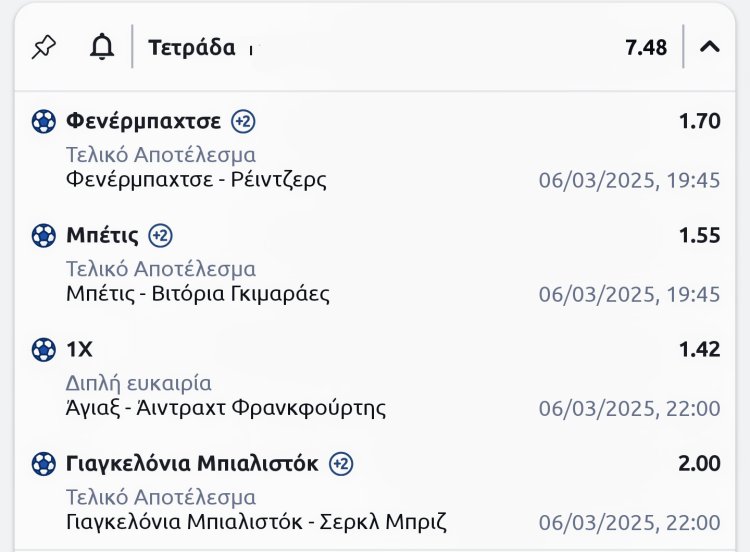
Task: Open the Γιαγκελόνια Μπιαλιστόκ - Σερκλ Μπριζ match
Action: click(255, 522)
